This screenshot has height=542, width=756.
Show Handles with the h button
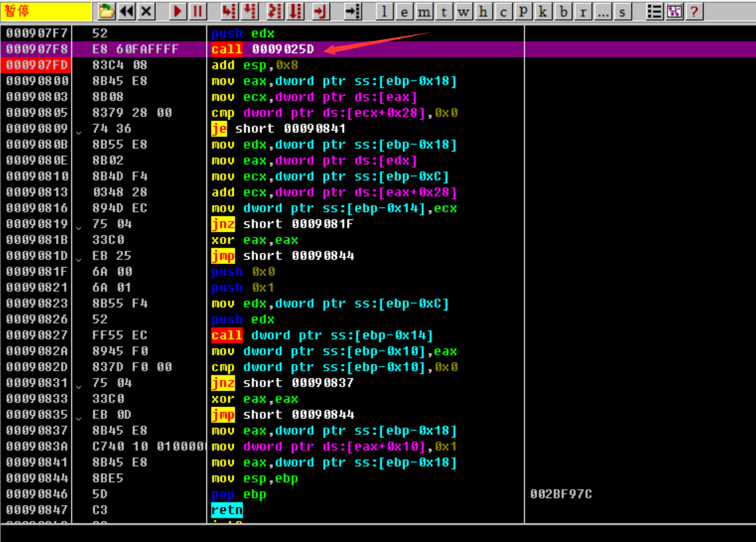pyautogui.click(x=483, y=11)
